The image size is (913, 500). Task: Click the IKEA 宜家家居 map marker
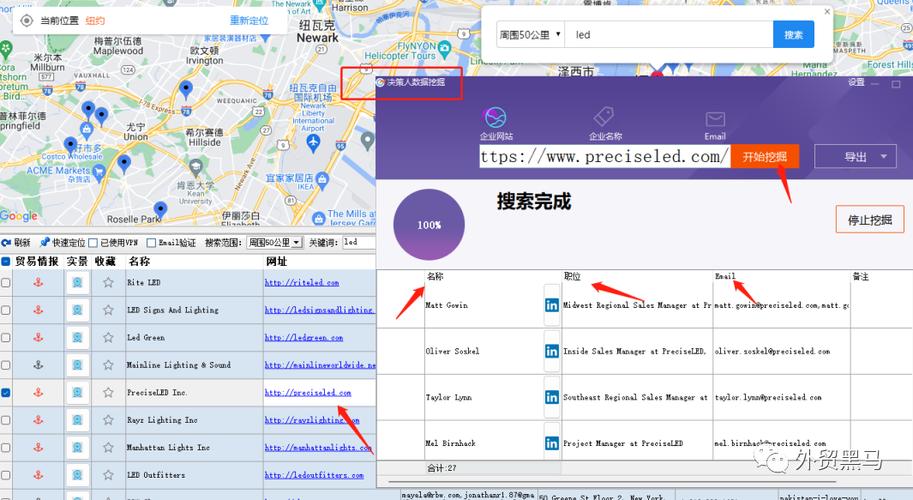coord(323,180)
